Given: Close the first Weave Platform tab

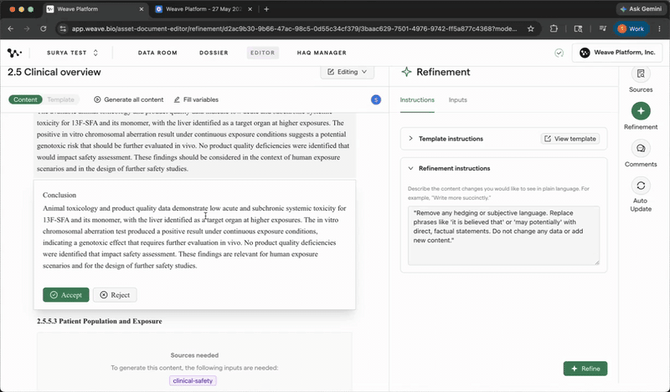Looking at the screenshot, I should [x=141, y=9].
